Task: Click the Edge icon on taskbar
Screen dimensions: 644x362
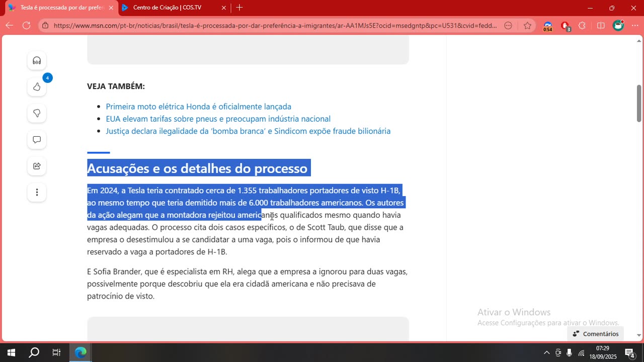Action: 80,352
